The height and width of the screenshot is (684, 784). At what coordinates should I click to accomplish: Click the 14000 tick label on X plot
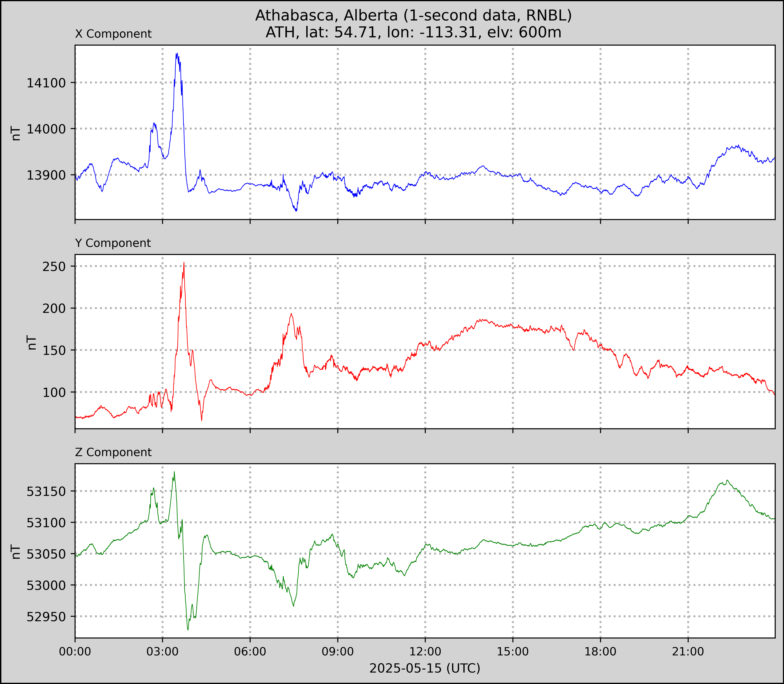[x=46, y=129]
